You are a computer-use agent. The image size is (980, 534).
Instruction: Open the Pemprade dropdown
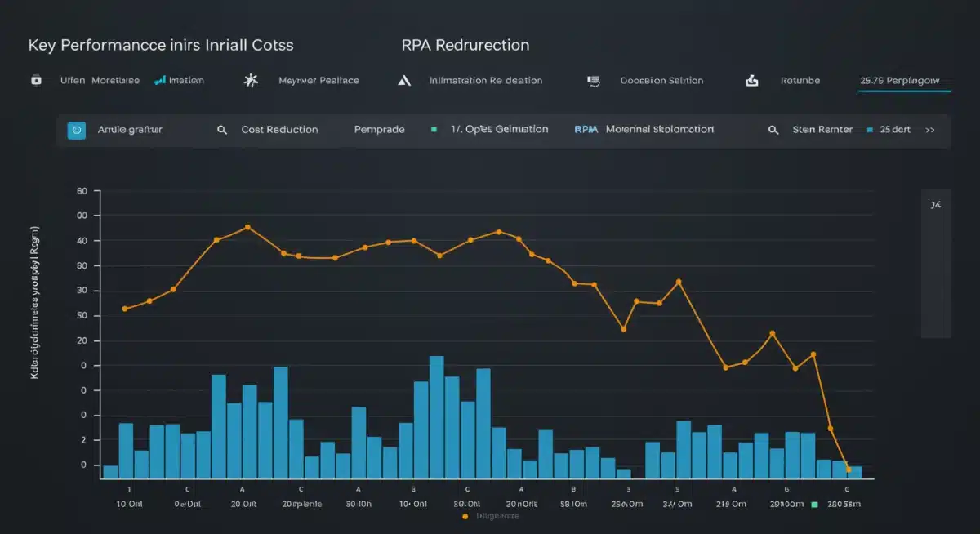pyautogui.click(x=379, y=130)
